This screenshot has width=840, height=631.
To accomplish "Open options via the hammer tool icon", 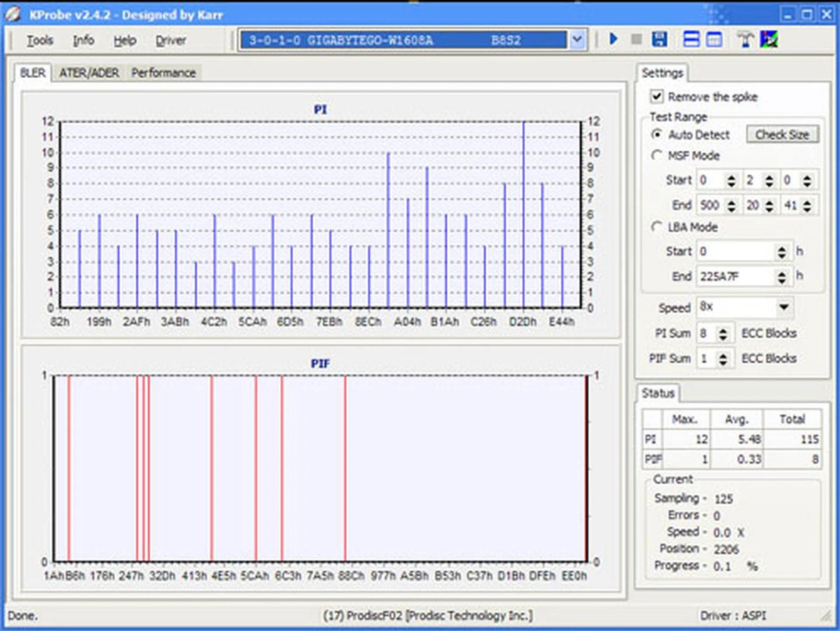I will point(745,39).
